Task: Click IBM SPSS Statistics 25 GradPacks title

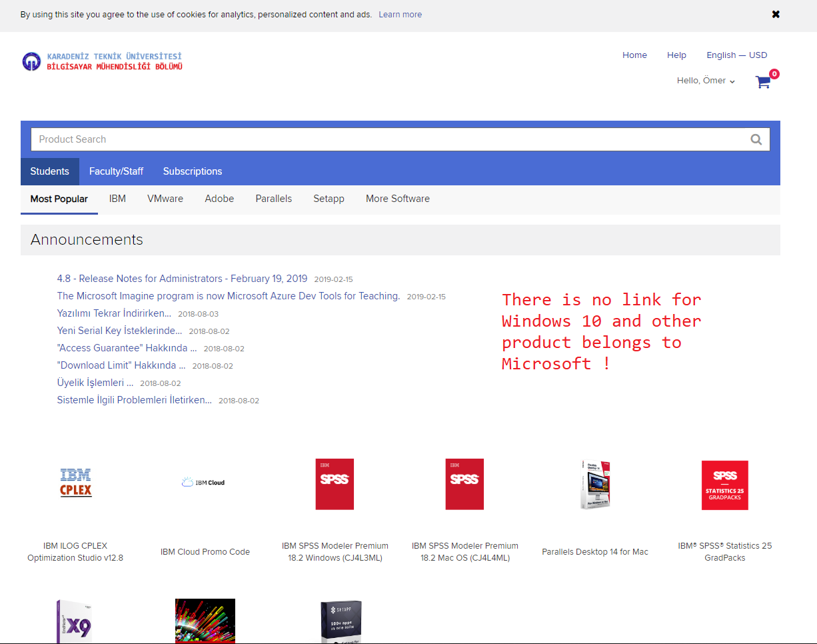Action: coord(725,551)
